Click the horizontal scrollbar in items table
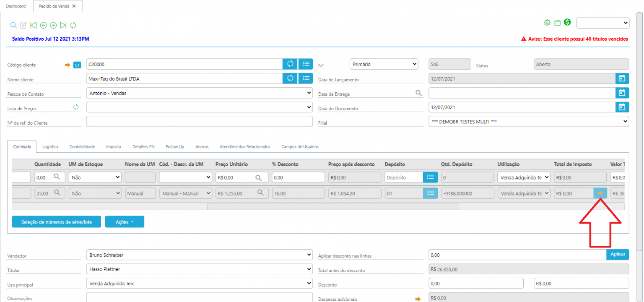 [332, 207]
